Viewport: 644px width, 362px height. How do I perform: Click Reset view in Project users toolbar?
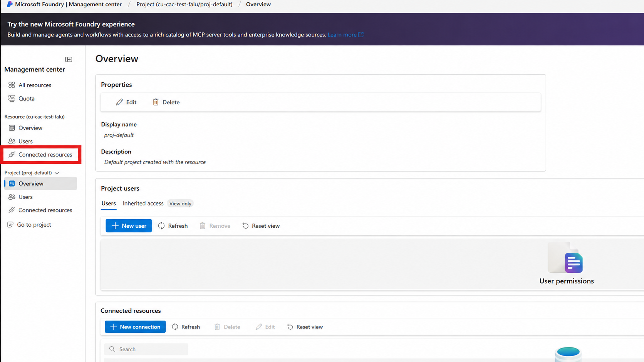261,226
